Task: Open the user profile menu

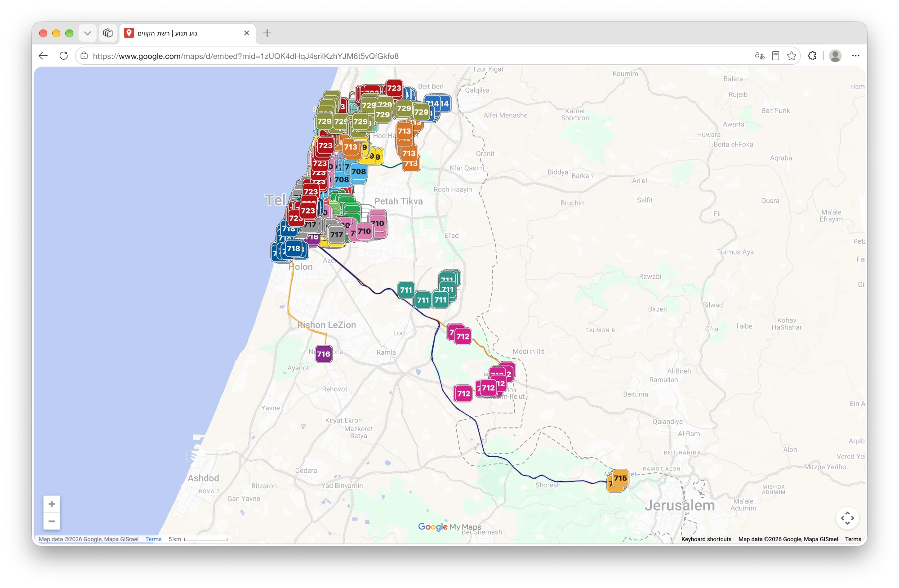Action: tap(835, 56)
